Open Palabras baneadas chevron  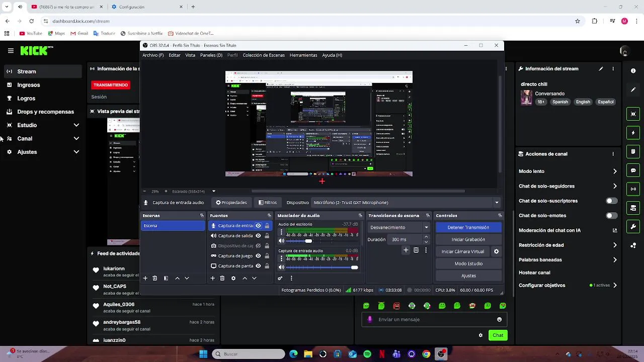tap(615, 260)
